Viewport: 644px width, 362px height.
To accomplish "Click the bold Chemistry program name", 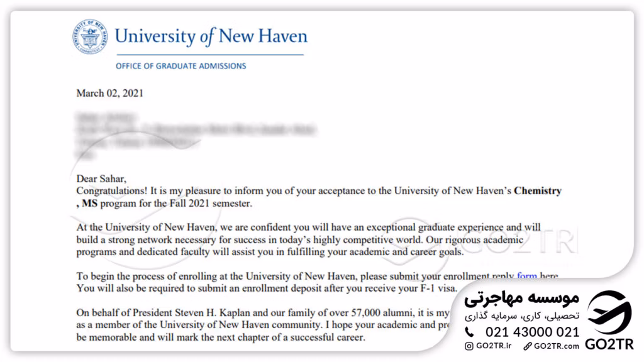I will pos(538,191).
